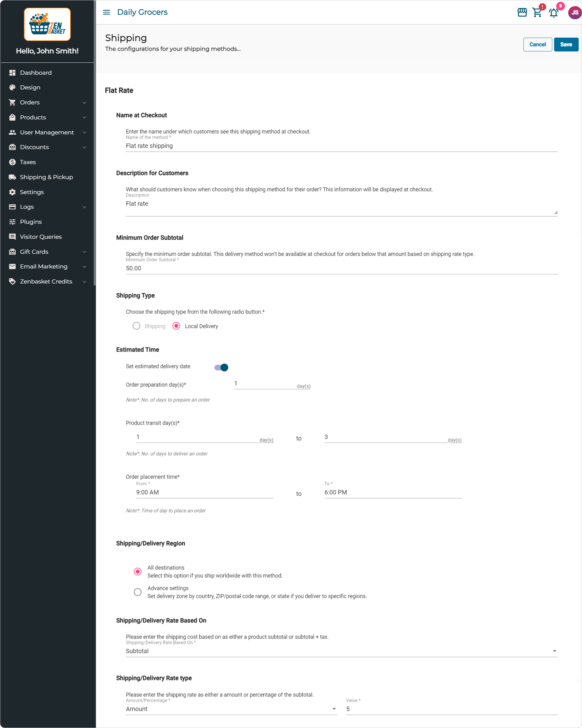Click the Save button
582x728 pixels.
click(x=566, y=45)
